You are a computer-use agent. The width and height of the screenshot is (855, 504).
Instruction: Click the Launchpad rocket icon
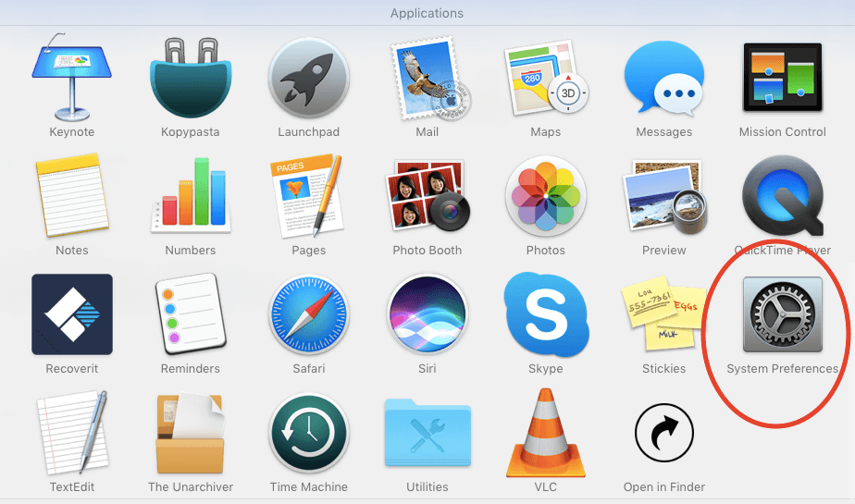(309, 78)
